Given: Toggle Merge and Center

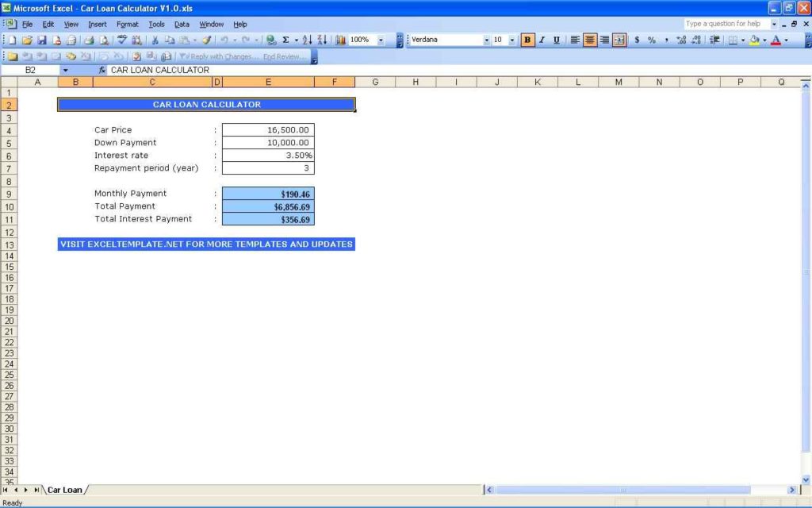Looking at the screenshot, I should click(619, 40).
